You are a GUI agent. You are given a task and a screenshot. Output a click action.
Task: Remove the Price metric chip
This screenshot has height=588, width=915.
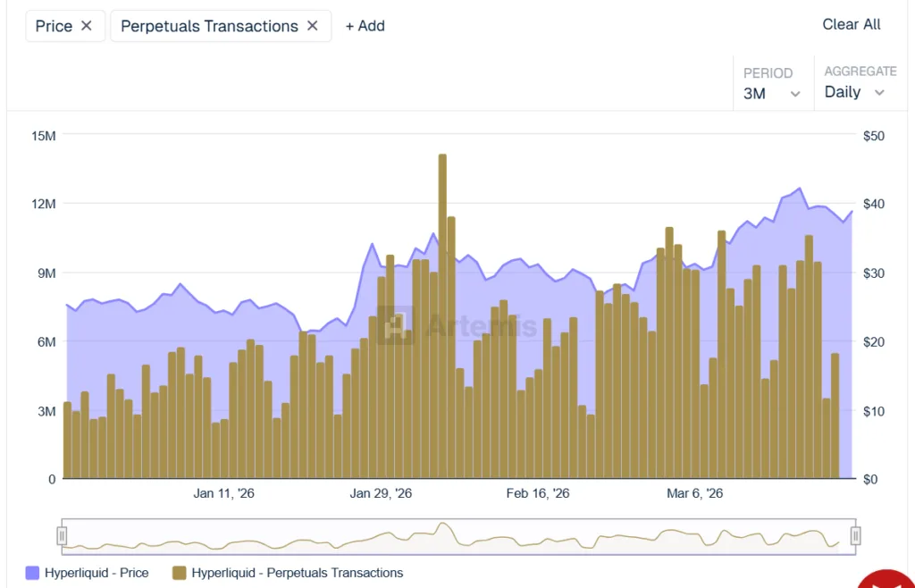tap(87, 26)
